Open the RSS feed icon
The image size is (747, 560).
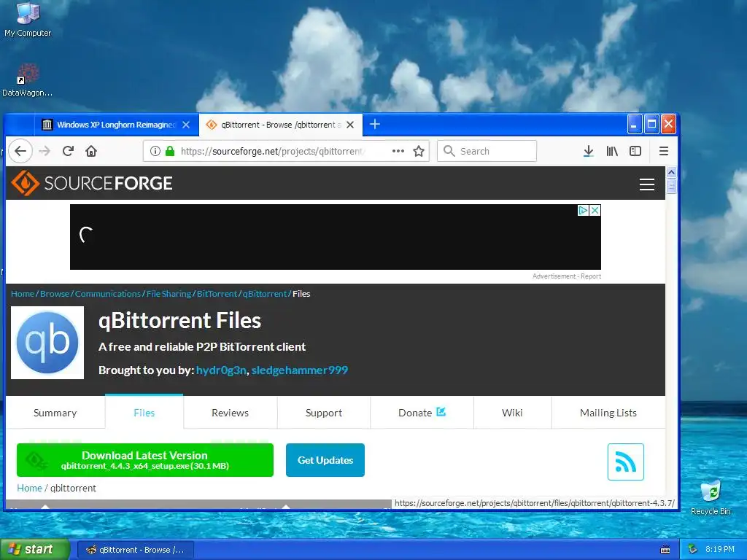[625, 462]
